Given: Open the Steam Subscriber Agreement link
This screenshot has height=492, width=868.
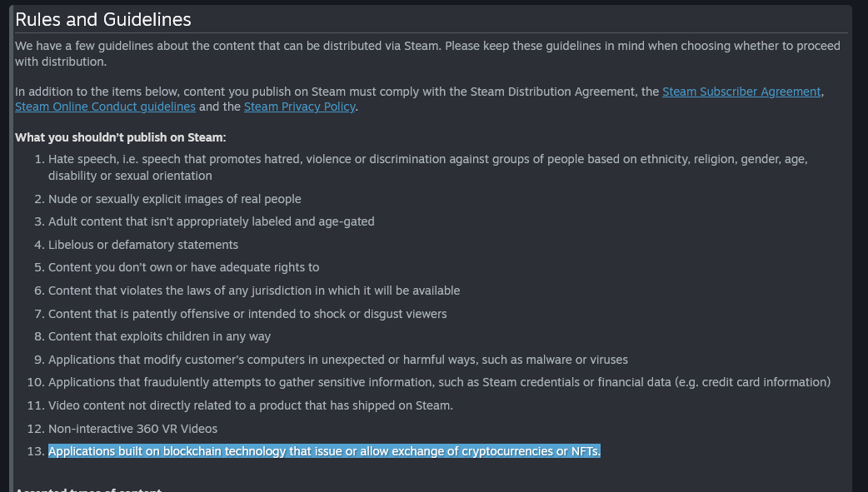Looking at the screenshot, I should pos(741,92).
